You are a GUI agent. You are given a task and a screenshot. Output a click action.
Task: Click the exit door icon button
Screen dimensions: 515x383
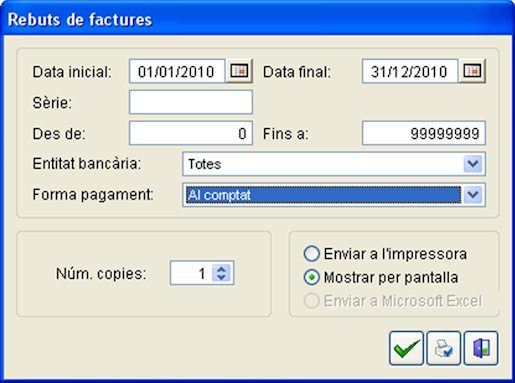(481, 348)
